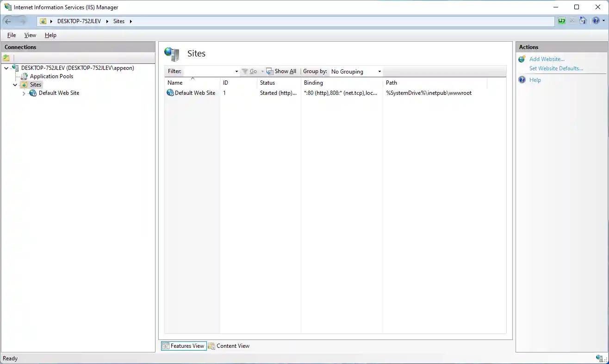This screenshot has height=364, width=609.
Task: Collapse the DESKTOP-752JLEV server node
Action: [6, 68]
